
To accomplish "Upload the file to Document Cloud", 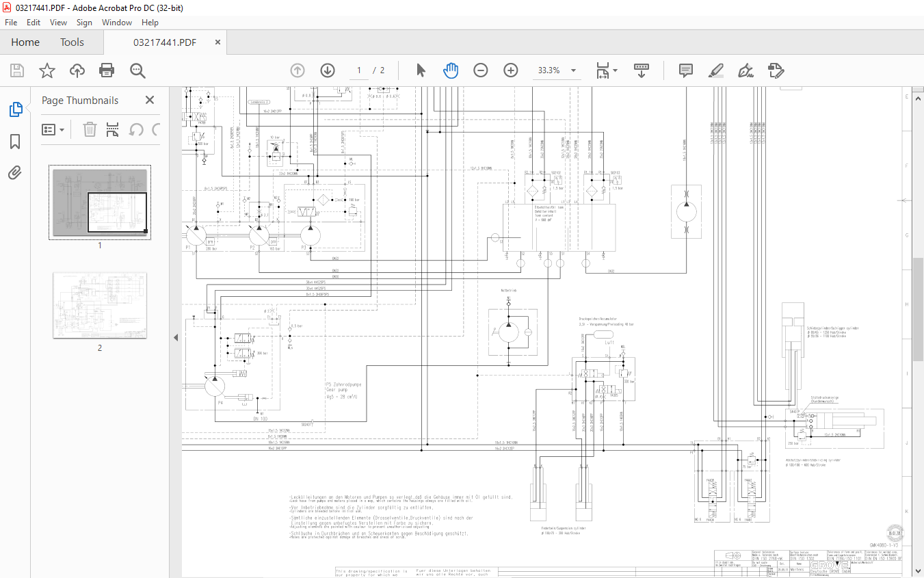I will (77, 70).
